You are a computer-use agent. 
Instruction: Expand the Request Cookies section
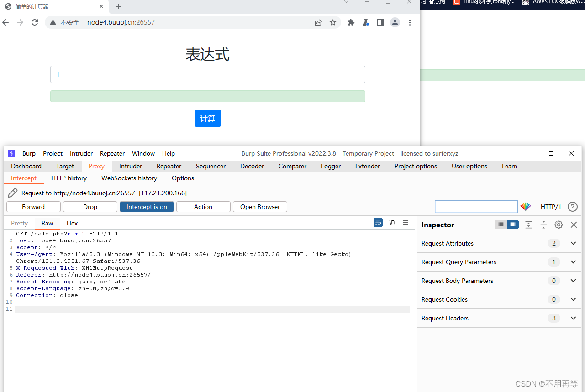tap(573, 299)
